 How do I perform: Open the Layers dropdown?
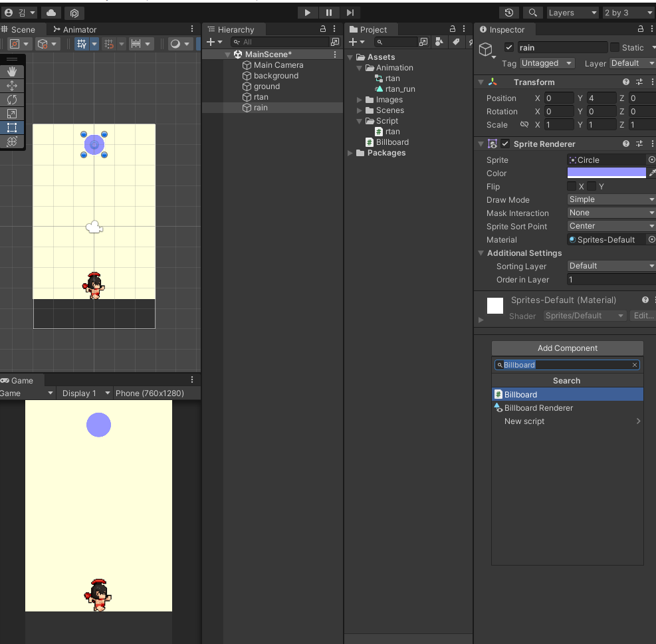572,13
